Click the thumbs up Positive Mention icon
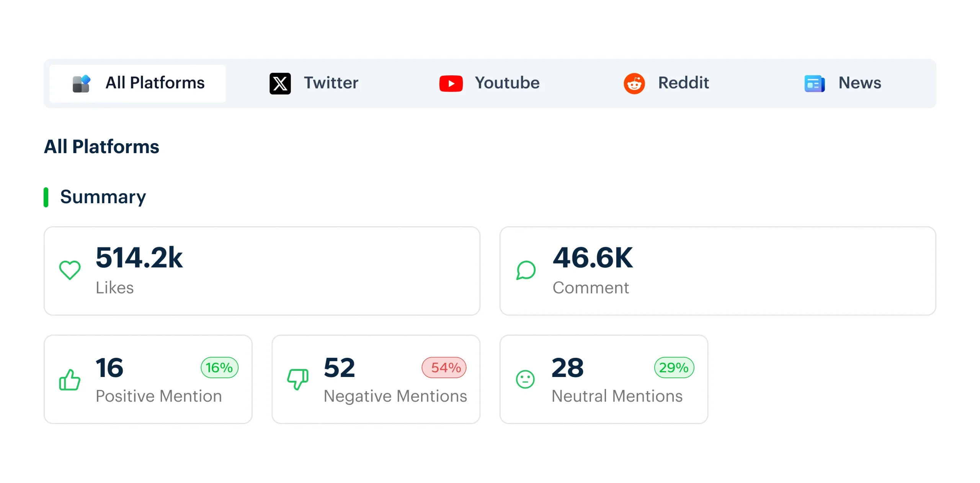 click(70, 379)
